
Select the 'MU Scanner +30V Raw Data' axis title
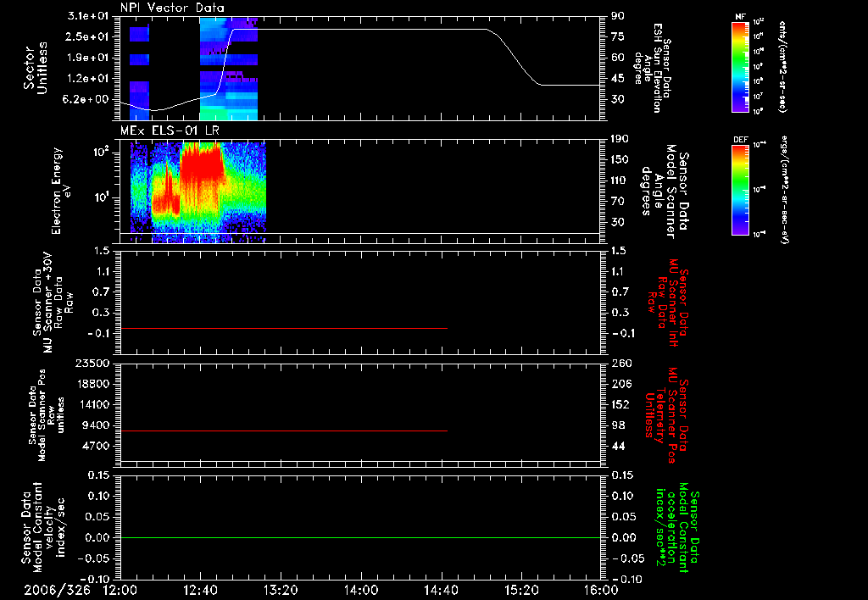[53, 303]
